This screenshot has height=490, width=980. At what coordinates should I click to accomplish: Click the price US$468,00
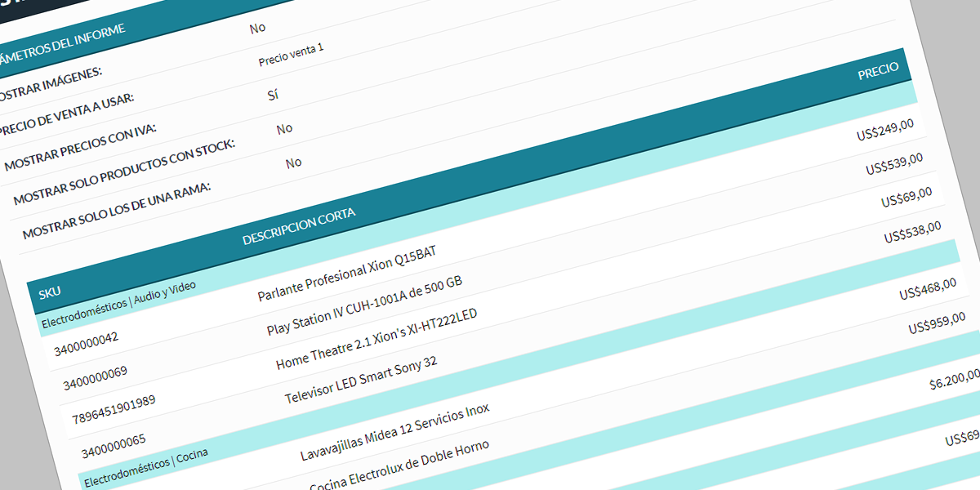click(928, 289)
